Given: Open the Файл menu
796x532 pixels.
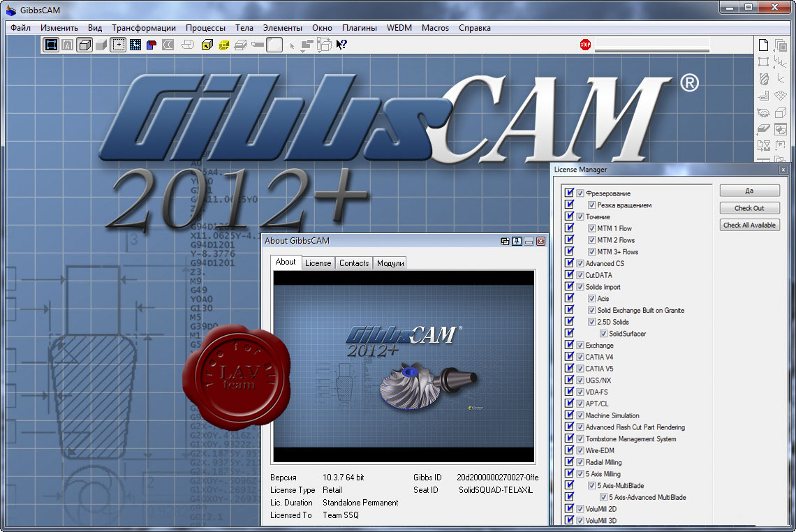Looking at the screenshot, I should coord(20,28).
